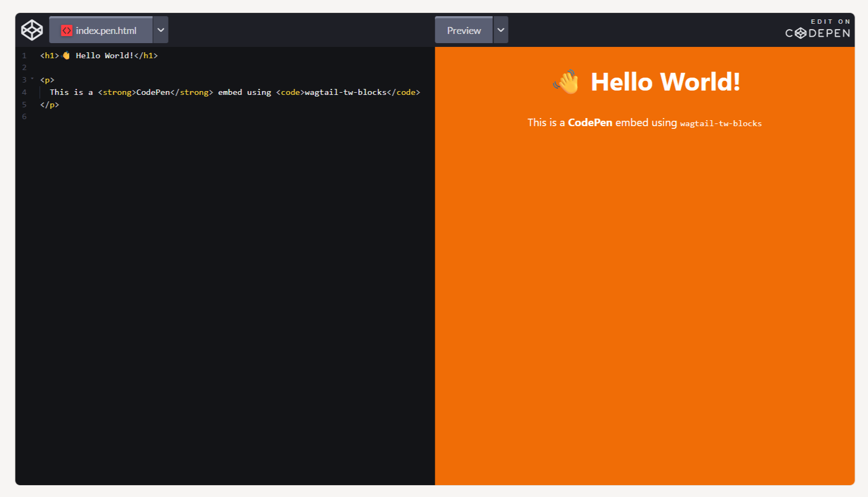Click the monospace wagtail-tw-blocks text in preview

click(x=721, y=123)
